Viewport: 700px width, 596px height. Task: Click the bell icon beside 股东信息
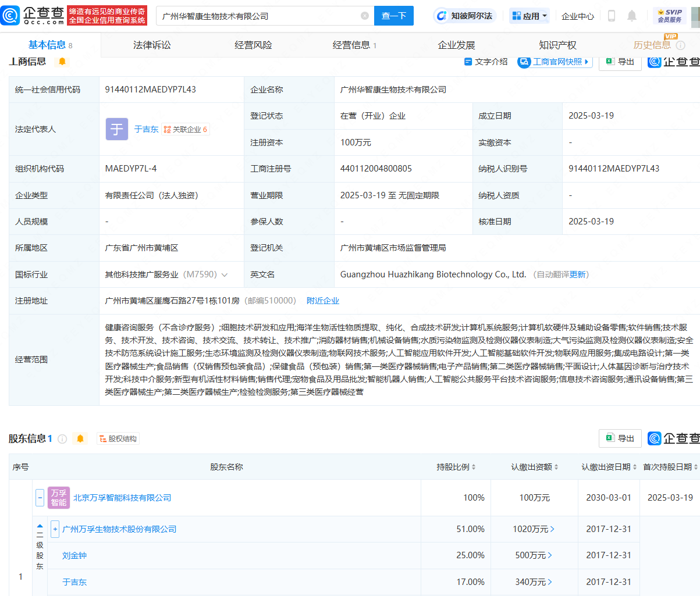(80, 438)
